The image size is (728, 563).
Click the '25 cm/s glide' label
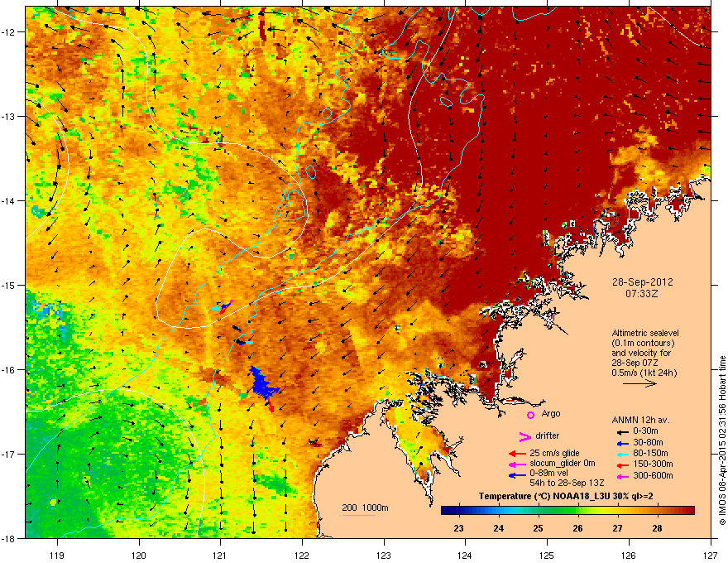pyautogui.click(x=554, y=453)
